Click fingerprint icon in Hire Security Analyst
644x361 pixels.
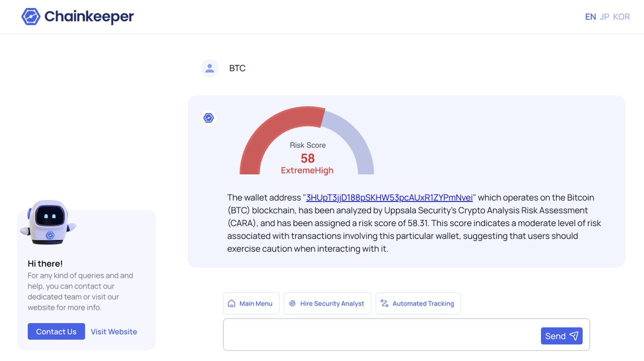click(x=292, y=303)
